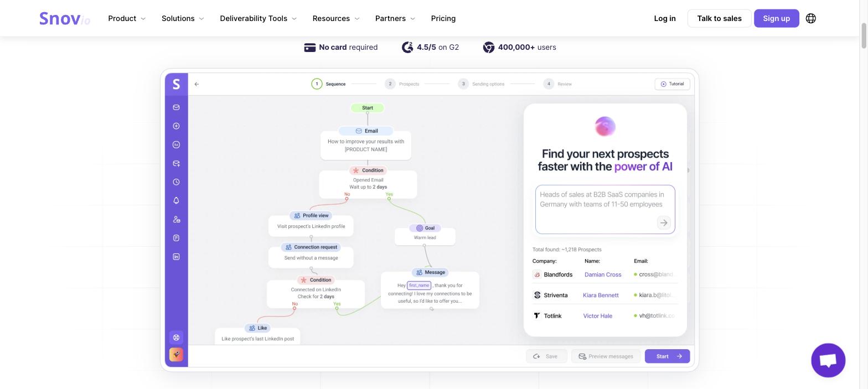Open the Damian Cross prospect

tap(603, 274)
